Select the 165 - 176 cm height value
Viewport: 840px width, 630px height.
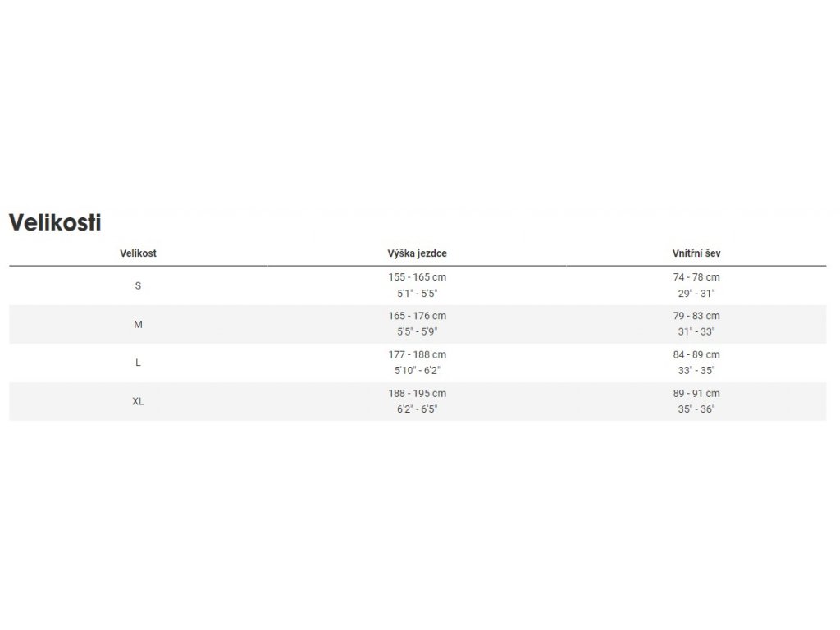click(417, 316)
